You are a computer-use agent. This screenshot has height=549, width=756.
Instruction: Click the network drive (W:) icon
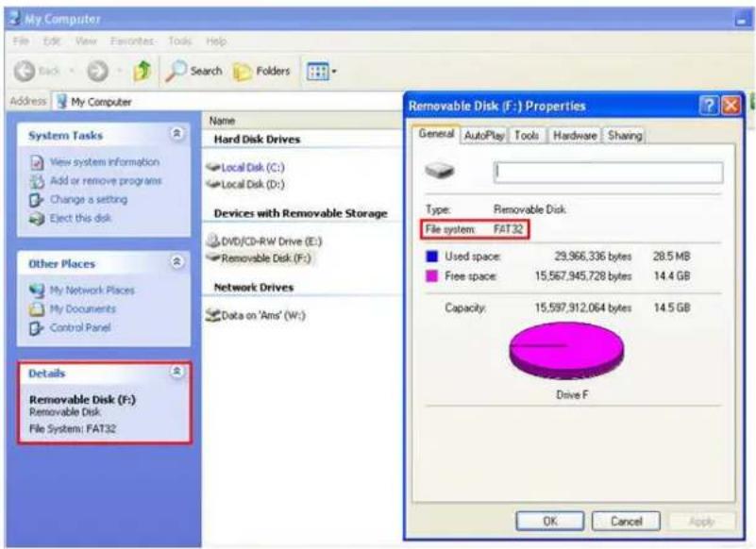tap(213, 315)
